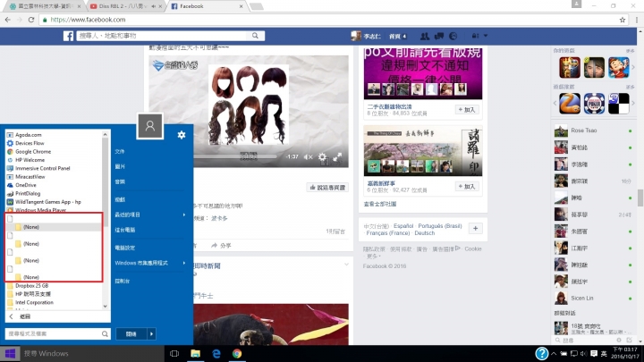Open the video settings gear
This screenshot has width=644, height=362.
[x=322, y=156]
